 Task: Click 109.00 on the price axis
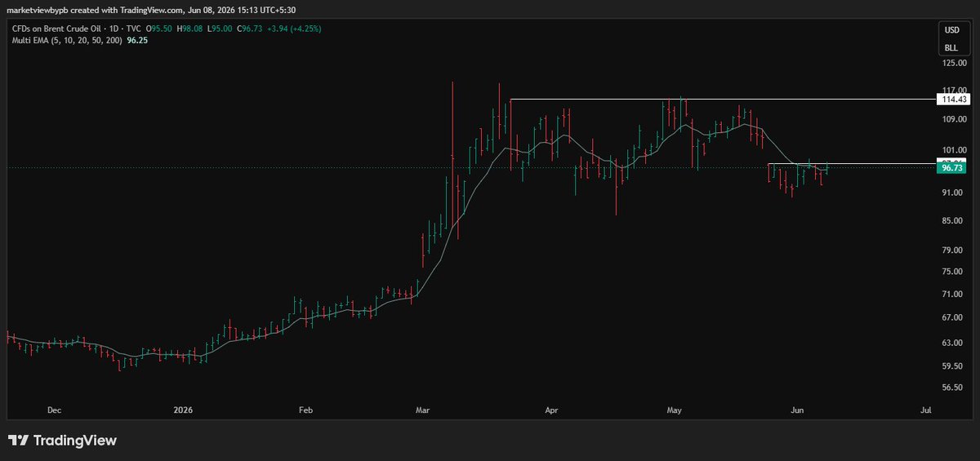954,119
